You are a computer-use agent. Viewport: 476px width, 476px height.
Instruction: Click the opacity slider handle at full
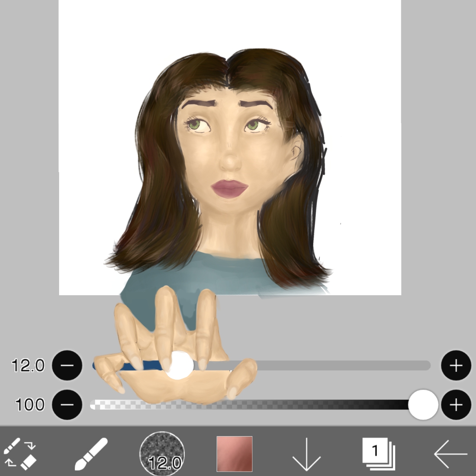point(424,404)
